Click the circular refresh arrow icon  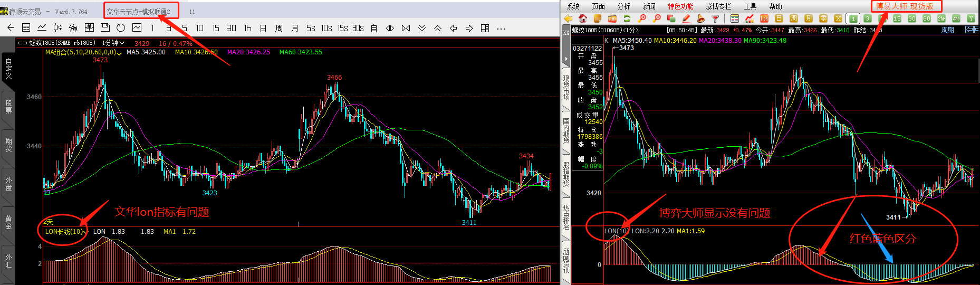[121, 28]
